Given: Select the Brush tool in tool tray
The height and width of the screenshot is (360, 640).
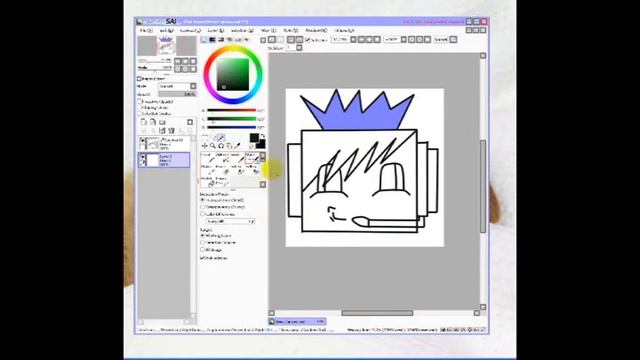Looking at the screenshot, I should (x=239, y=158).
